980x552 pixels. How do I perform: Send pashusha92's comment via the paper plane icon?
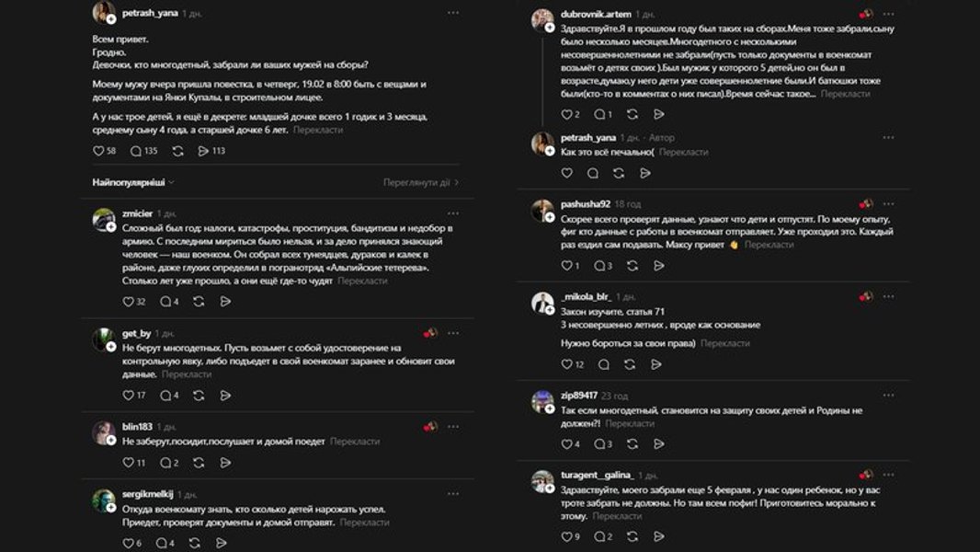coord(658,265)
